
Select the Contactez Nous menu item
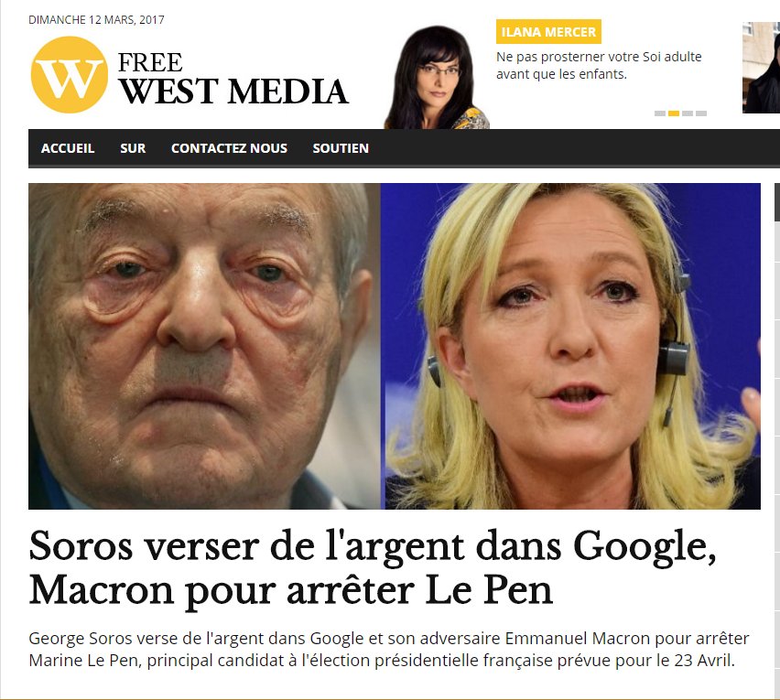coord(229,148)
